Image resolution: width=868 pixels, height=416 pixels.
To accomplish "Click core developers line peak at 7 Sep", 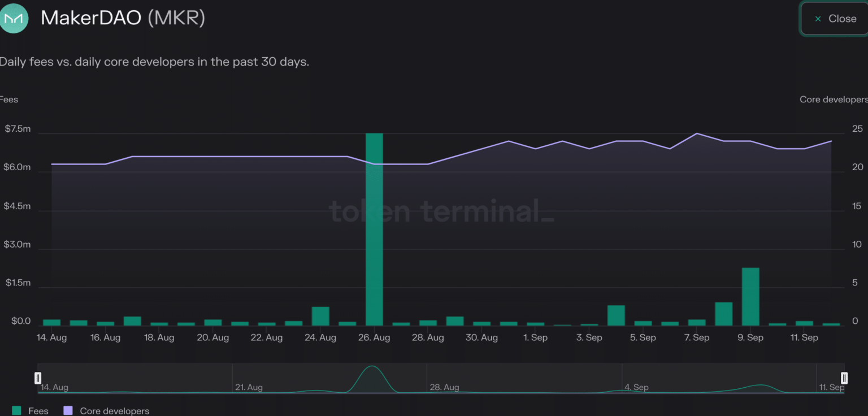I will [697, 133].
